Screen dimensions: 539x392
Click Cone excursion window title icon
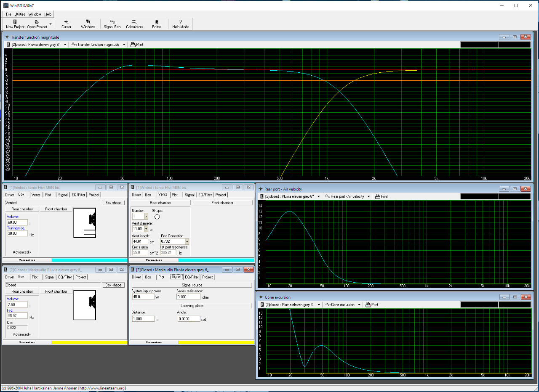pos(261,297)
